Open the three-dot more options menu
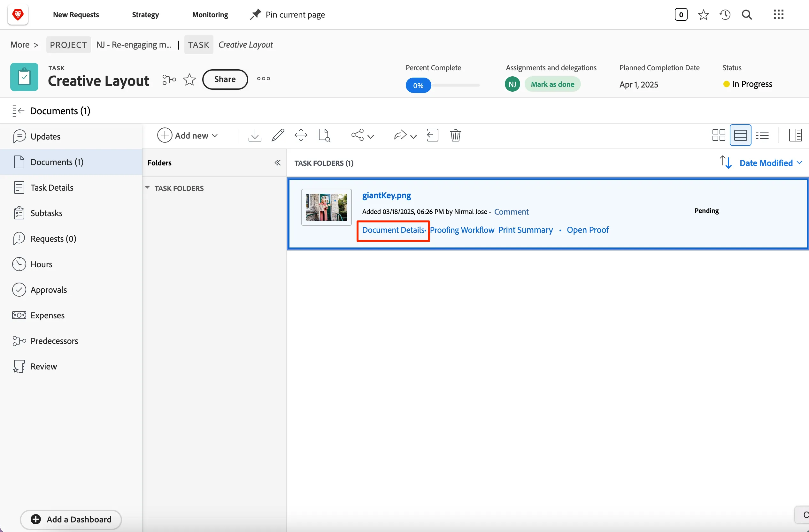 263,79
